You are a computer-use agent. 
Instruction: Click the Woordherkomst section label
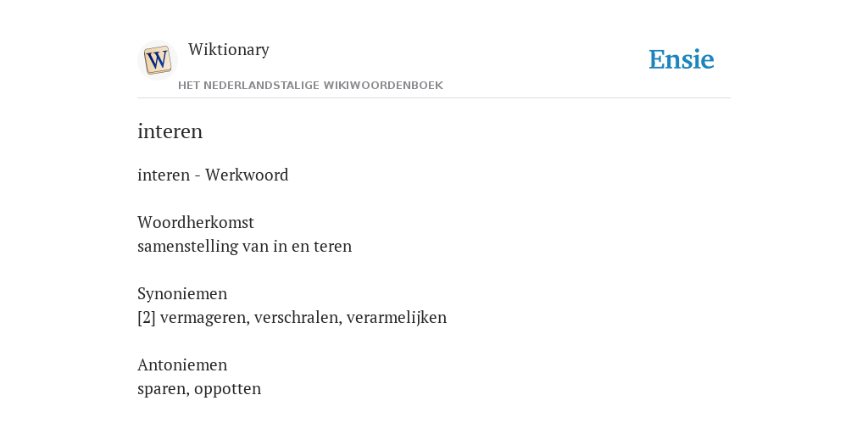196,223
